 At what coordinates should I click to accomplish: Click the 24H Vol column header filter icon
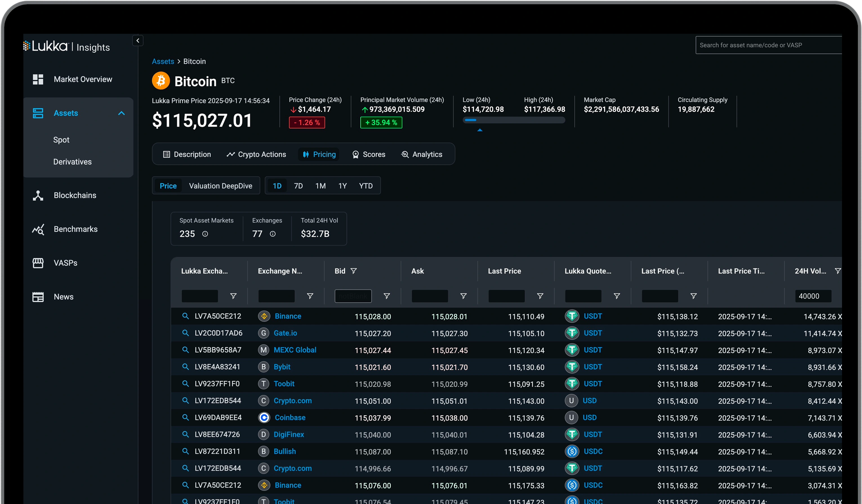click(x=838, y=271)
